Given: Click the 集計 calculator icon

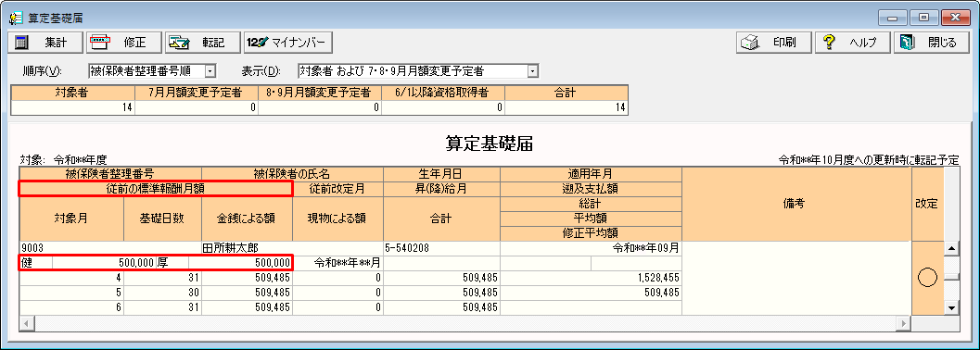Looking at the screenshot, I should tap(22, 43).
